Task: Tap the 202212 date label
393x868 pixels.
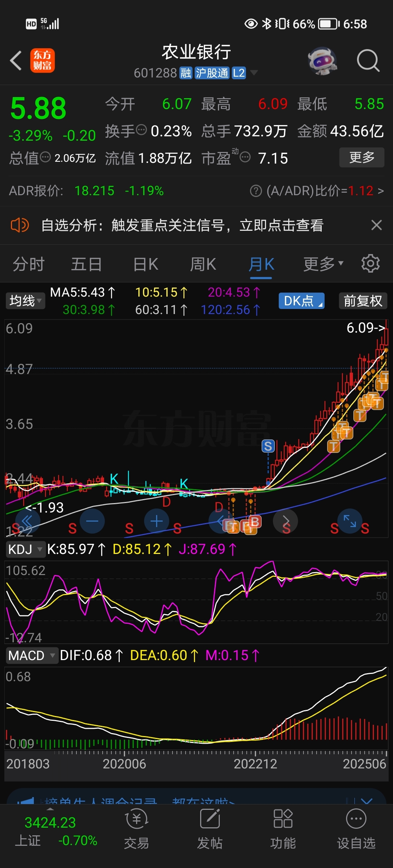Action: click(x=255, y=764)
